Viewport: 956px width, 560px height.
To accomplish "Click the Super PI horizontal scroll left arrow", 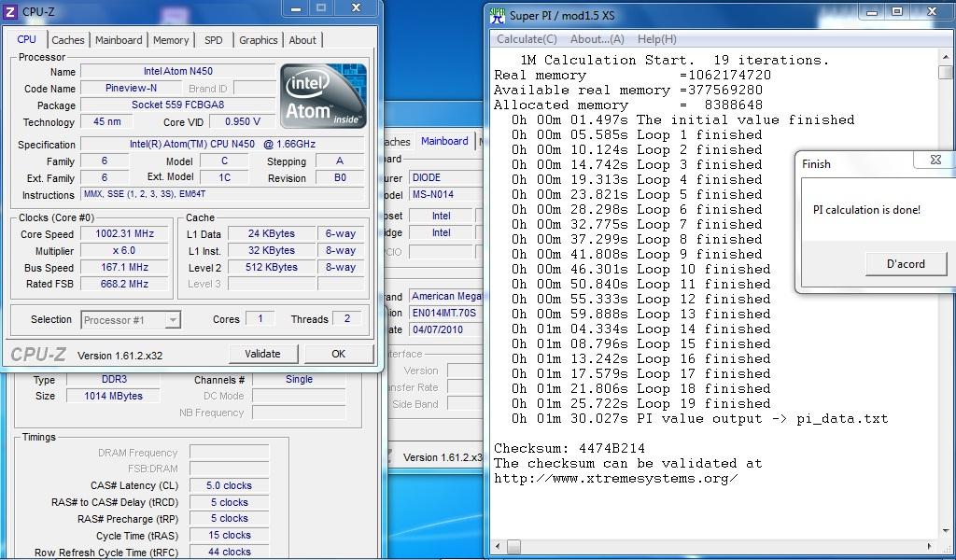I will tap(498, 547).
